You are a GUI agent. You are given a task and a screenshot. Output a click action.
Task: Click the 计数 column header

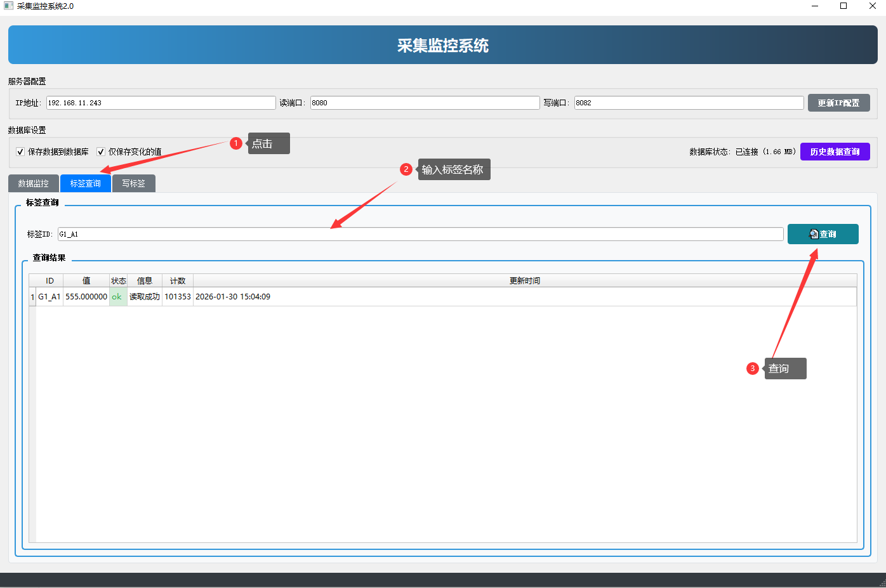tap(178, 280)
